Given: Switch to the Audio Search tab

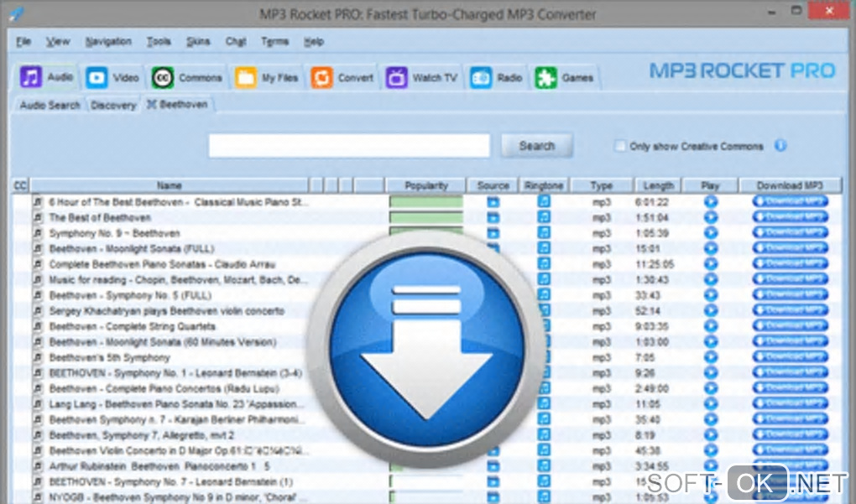Looking at the screenshot, I should (x=50, y=106).
